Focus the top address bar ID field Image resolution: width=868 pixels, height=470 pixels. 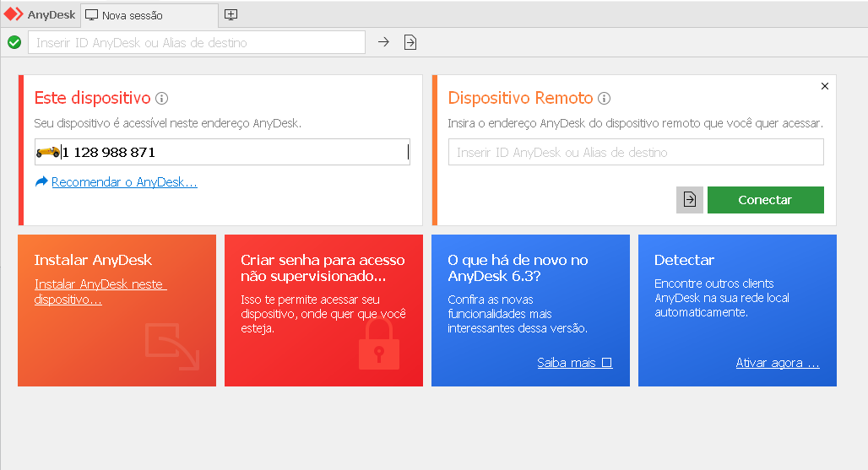pyautogui.click(x=197, y=42)
